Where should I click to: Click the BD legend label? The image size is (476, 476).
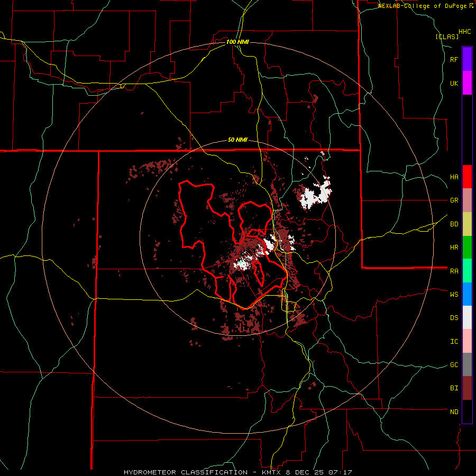pos(454,224)
